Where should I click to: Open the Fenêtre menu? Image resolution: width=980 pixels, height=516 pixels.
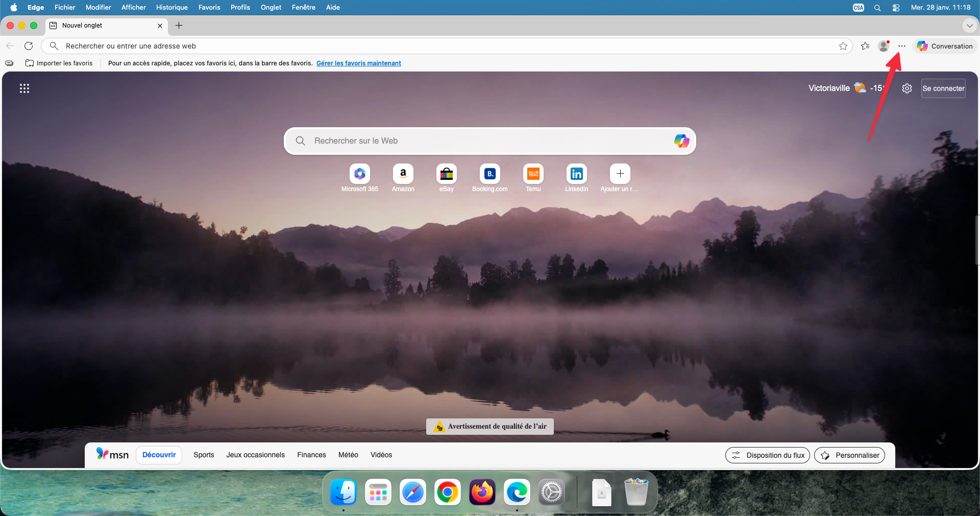coord(304,7)
